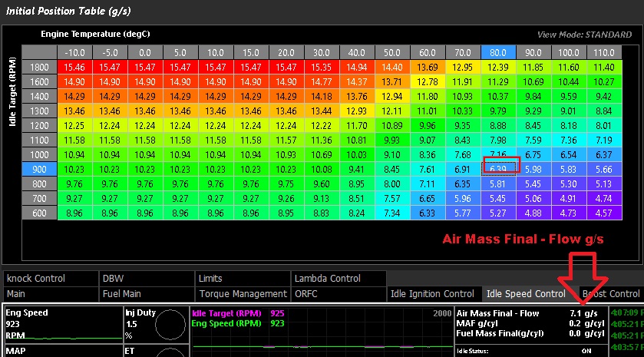This screenshot has width=644, height=357.
Task: Select the Idle Speed Control tab
Action: click(530, 294)
